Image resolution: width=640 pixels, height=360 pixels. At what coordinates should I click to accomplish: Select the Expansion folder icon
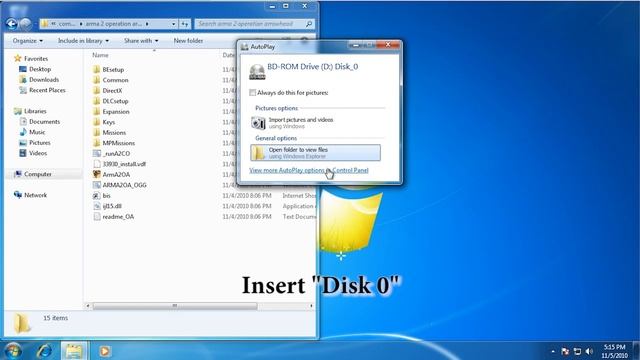tap(97, 111)
